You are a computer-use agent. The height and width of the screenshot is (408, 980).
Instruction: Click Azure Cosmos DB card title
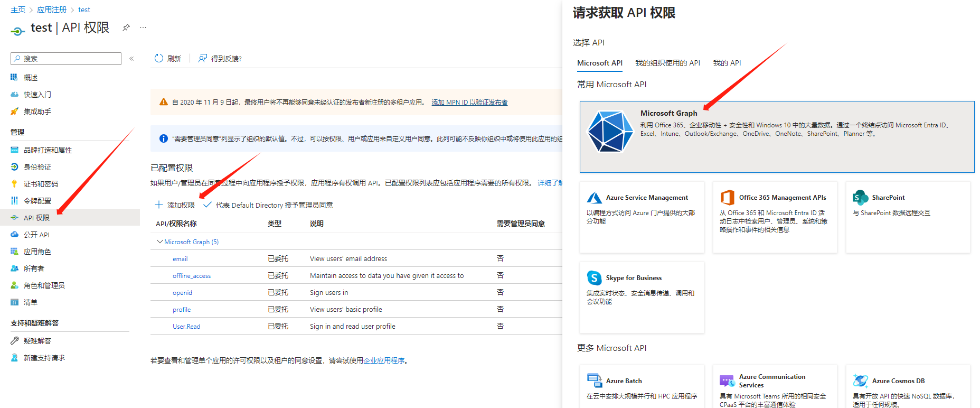point(898,381)
